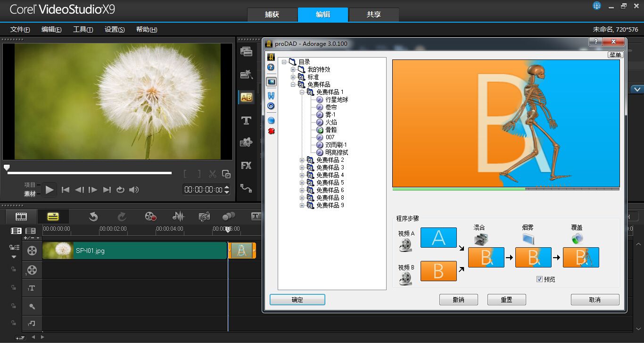The image size is (644, 343).
Task: Click the 菜单 button in Adorage
Action: (x=616, y=55)
